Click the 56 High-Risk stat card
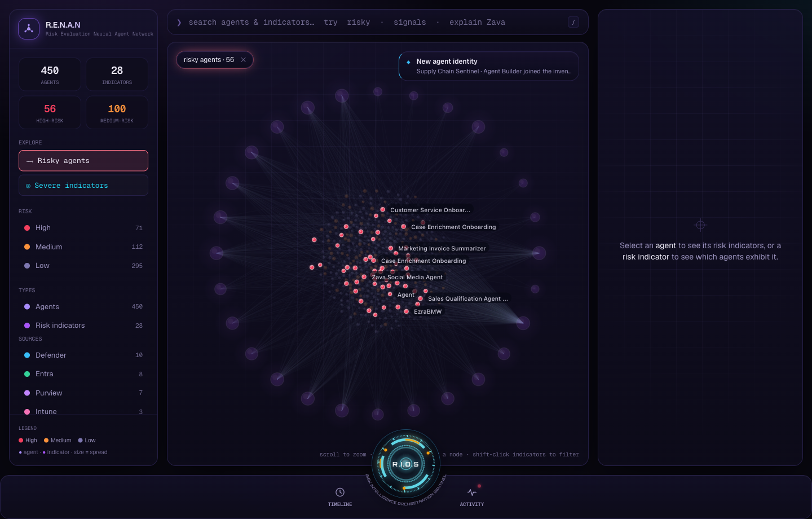This screenshot has width=812, height=519. [50, 112]
